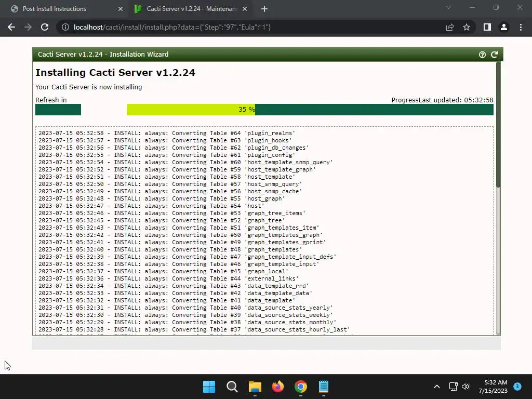Click log line for 'host_template_snmp_query'
The height and width of the screenshot is (399, 532).
tap(185, 162)
